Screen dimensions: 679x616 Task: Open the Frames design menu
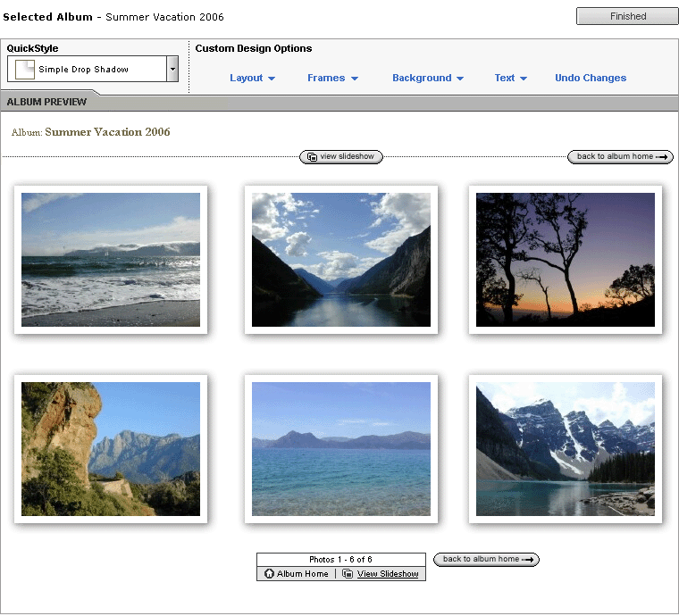coord(332,78)
